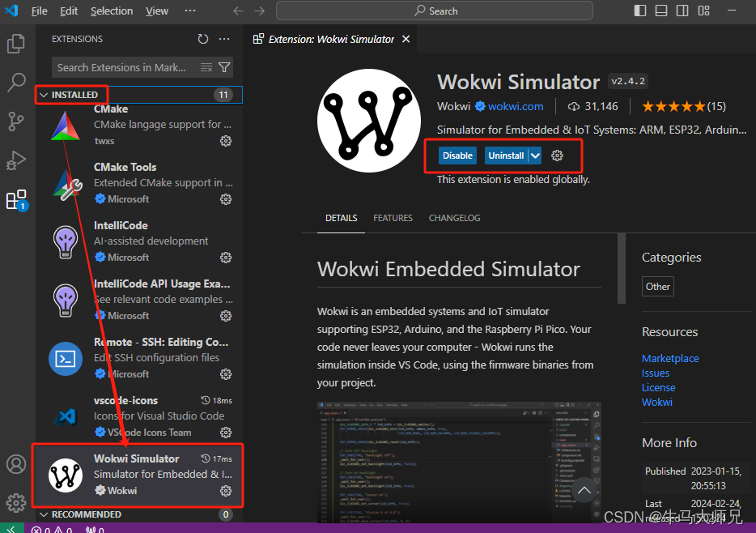Close the Wokwi Simulator extension tab
Viewport: 756px width, 533px height.
(406, 39)
